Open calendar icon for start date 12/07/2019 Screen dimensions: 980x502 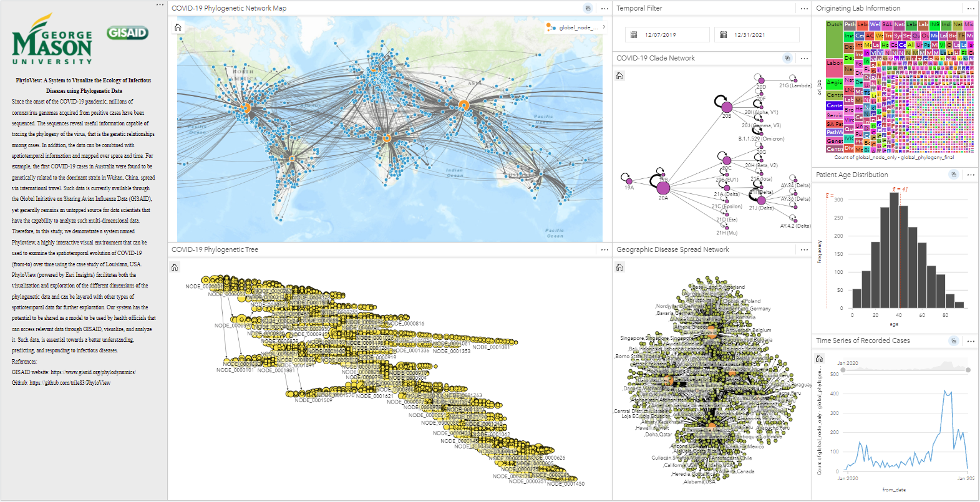[633, 35]
